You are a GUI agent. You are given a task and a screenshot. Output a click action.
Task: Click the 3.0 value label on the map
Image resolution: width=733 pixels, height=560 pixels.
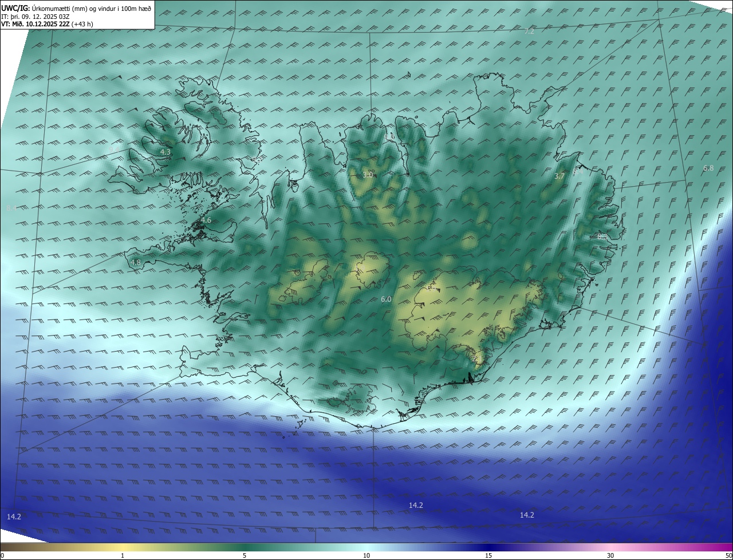pos(368,175)
